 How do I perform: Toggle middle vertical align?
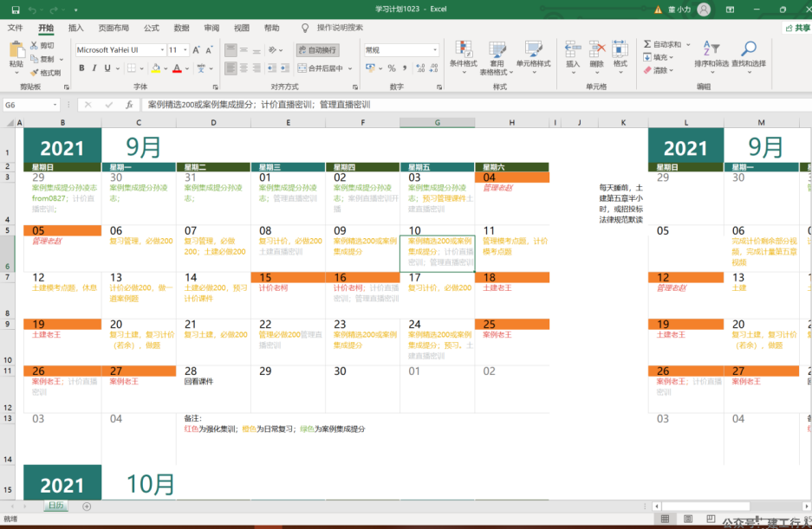(244, 50)
